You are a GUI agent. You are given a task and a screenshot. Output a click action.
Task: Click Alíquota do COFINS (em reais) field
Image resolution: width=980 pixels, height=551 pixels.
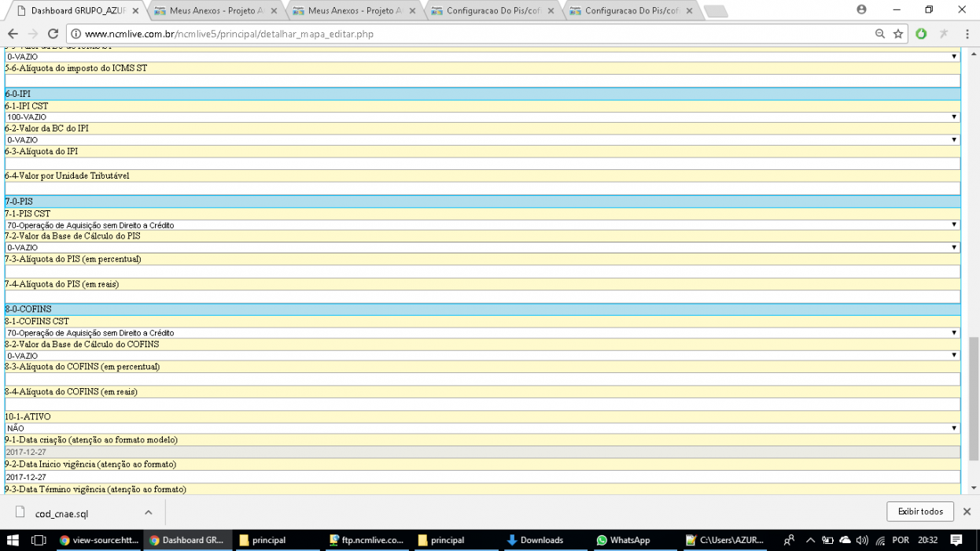482,404
